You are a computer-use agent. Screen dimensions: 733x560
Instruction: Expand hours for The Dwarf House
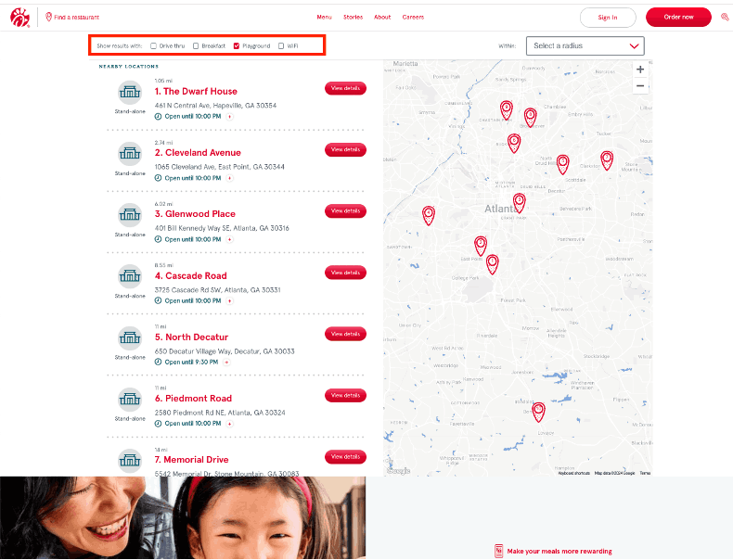[230, 117]
